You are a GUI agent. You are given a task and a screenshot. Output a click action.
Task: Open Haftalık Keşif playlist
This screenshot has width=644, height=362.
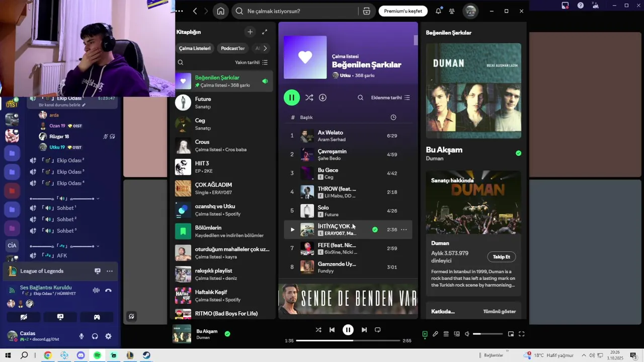[x=224, y=296]
